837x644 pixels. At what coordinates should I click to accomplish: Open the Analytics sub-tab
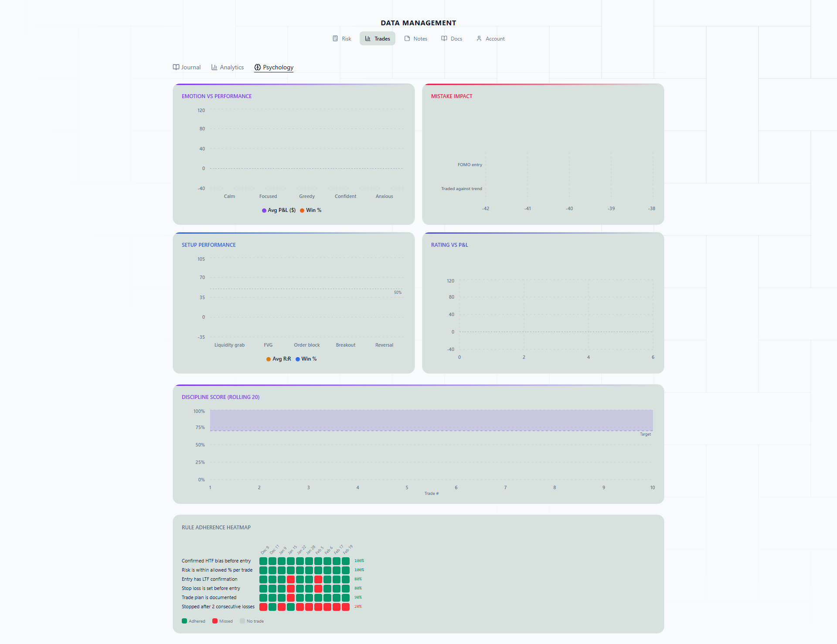[231, 67]
